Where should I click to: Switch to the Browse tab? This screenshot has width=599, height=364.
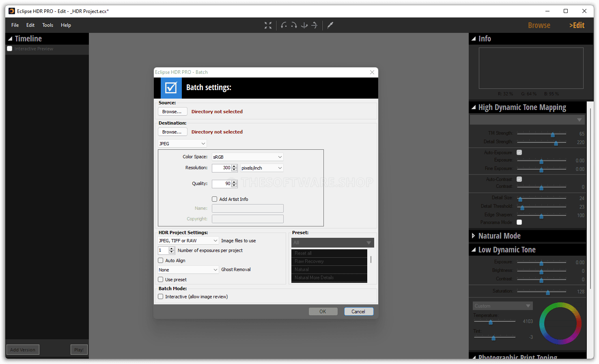[539, 25]
